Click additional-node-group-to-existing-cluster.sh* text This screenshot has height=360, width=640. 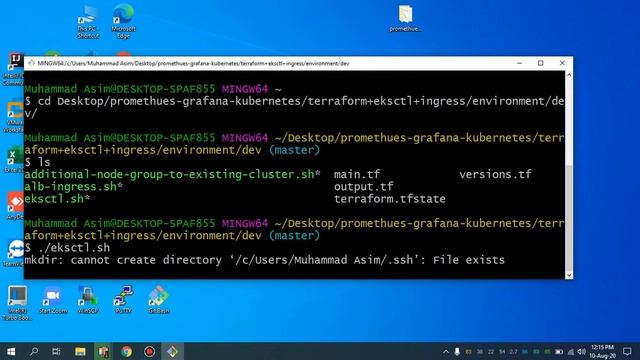(173, 175)
